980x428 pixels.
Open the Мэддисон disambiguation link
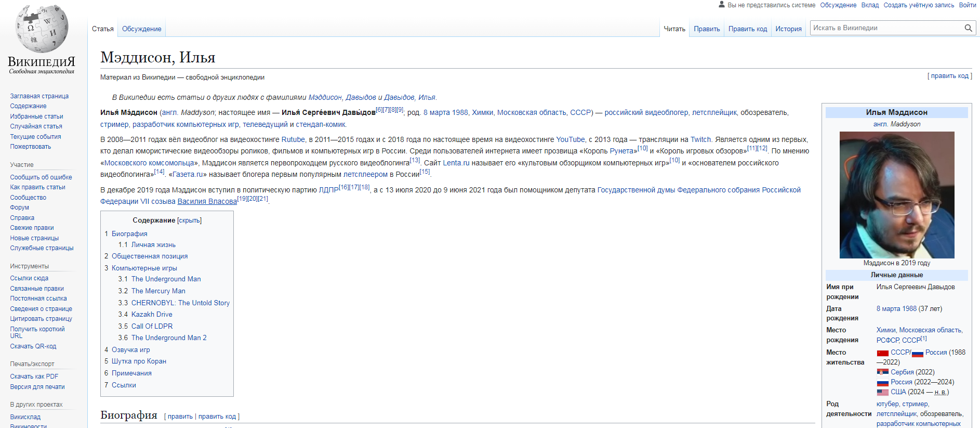[x=325, y=98]
